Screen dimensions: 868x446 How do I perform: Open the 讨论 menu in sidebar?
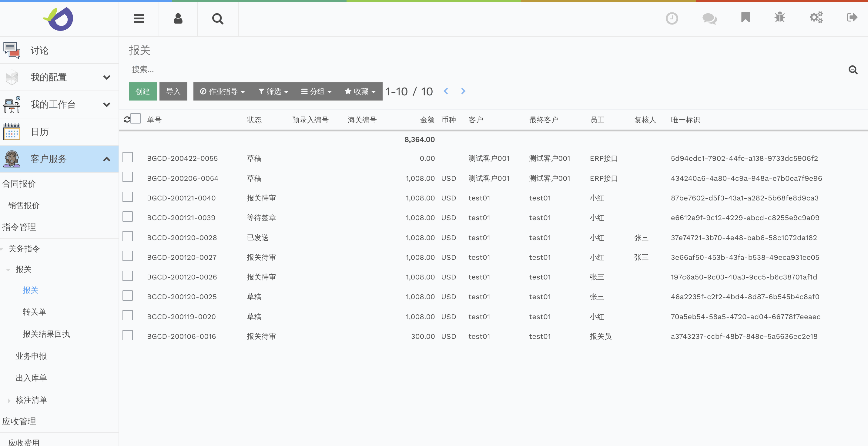[x=39, y=50]
